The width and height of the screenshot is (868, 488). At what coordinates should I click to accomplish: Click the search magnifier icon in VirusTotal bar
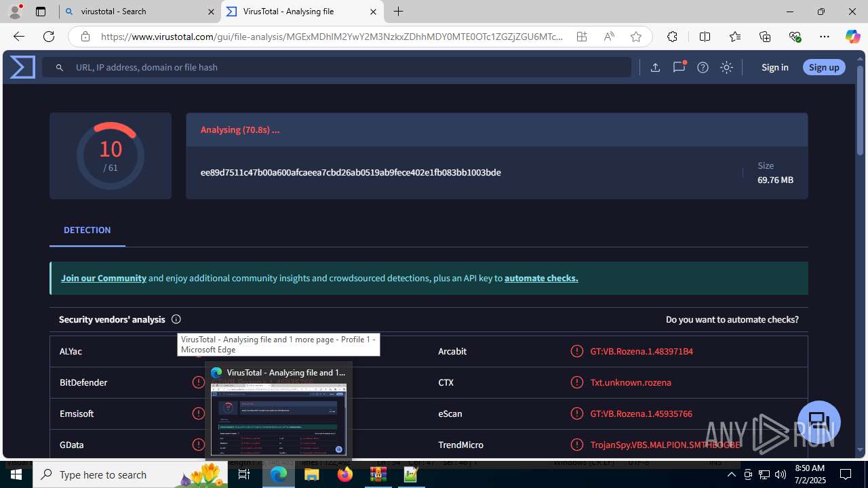pos(60,68)
